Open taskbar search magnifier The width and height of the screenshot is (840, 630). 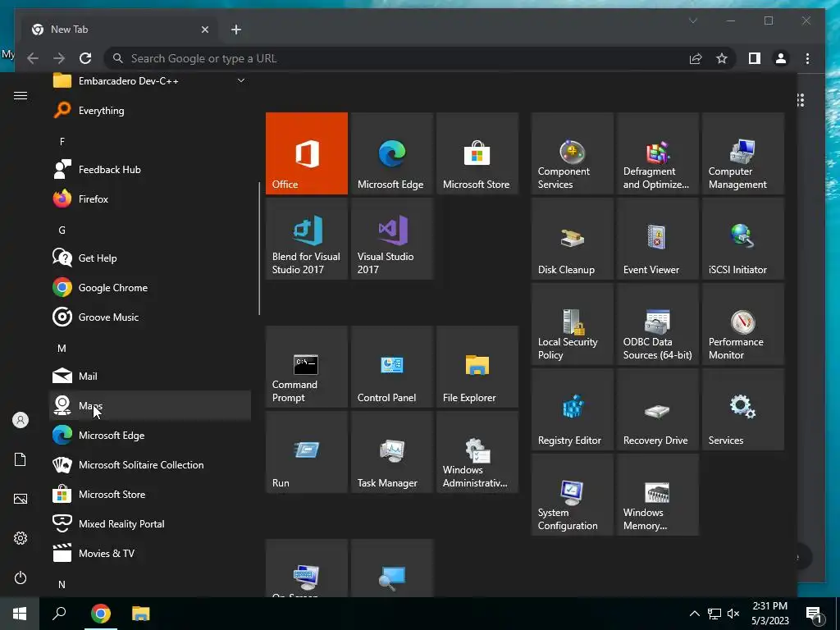pos(59,614)
